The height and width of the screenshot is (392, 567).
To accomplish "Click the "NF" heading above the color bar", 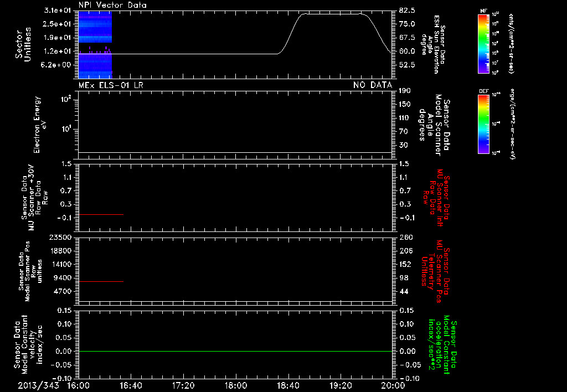I will 483,11.
